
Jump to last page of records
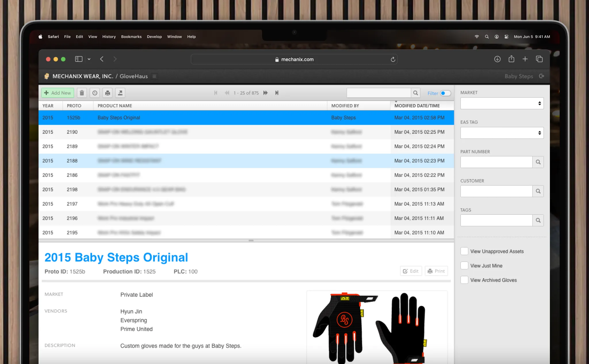pyautogui.click(x=277, y=93)
